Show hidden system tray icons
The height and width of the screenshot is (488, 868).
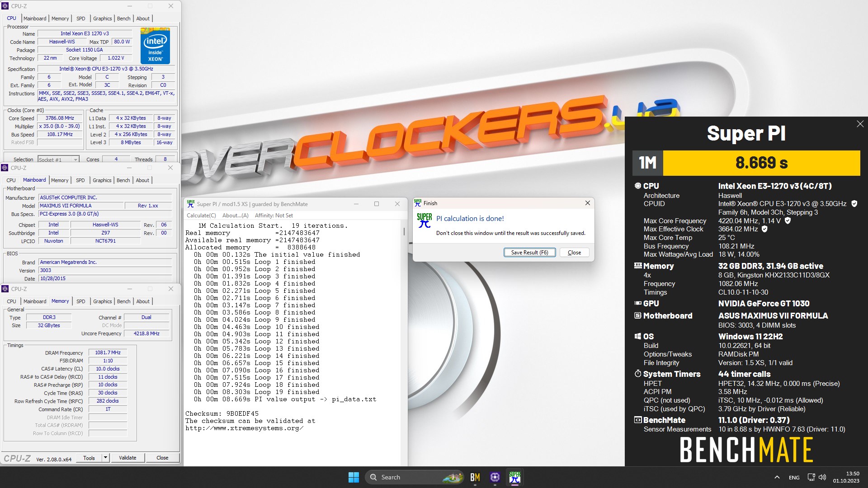[777, 477]
